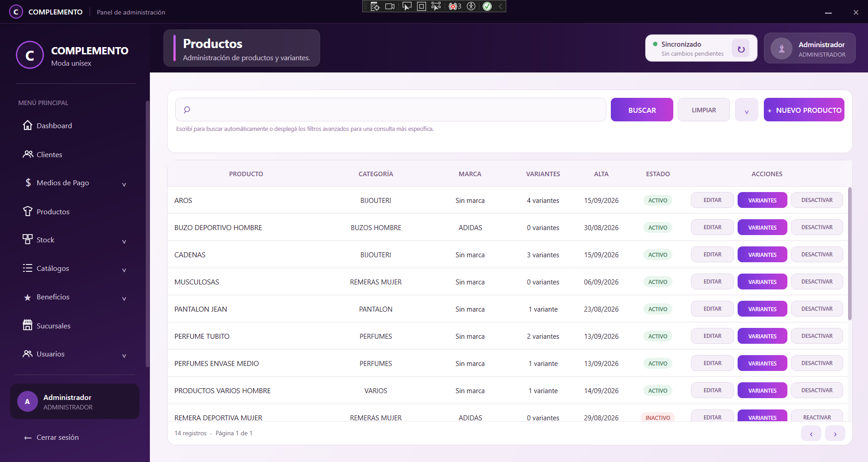This screenshot has height=462, width=868.
Task: Click EDITAR for the AROS product
Action: (x=712, y=200)
